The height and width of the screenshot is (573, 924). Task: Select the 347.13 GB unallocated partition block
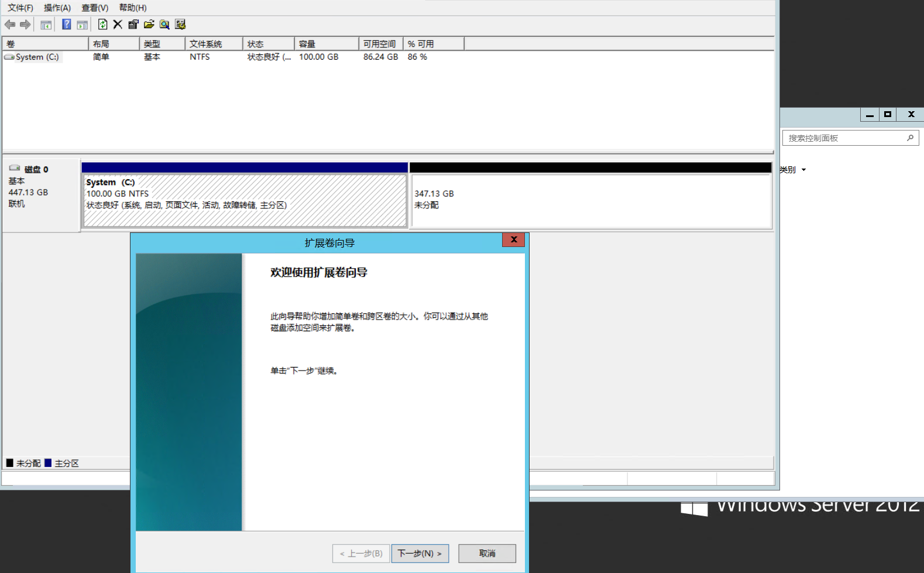(591, 200)
